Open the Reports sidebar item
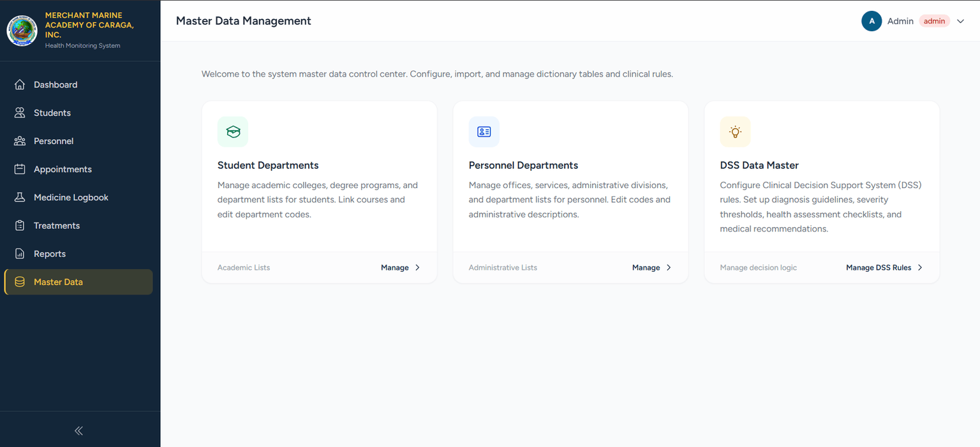 (x=78, y=254)
